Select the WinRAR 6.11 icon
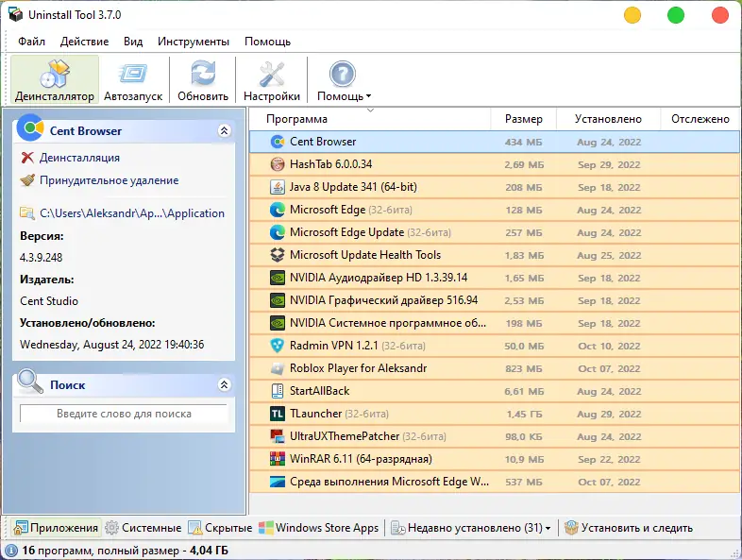742x560 pixels. click(x=278, y=459)
